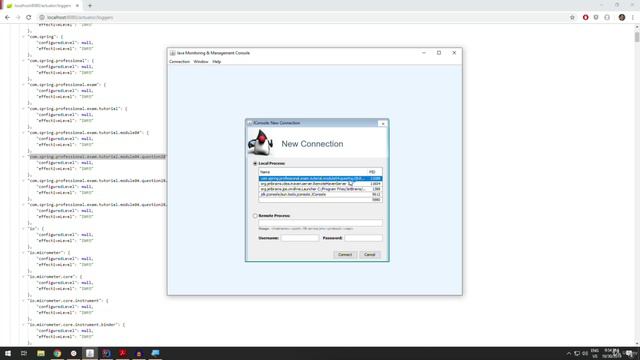This screenshot has height=360, width=640.
Task: Open the ENG language indicator in tray
Action: tap(595, 353)
